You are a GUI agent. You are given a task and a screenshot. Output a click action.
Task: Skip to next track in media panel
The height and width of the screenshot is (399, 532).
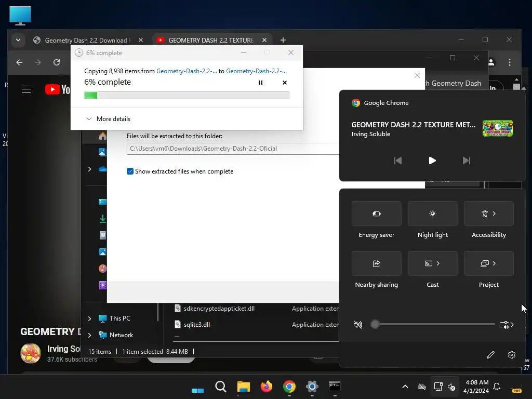pyautogui.click(x=467, y=161)
